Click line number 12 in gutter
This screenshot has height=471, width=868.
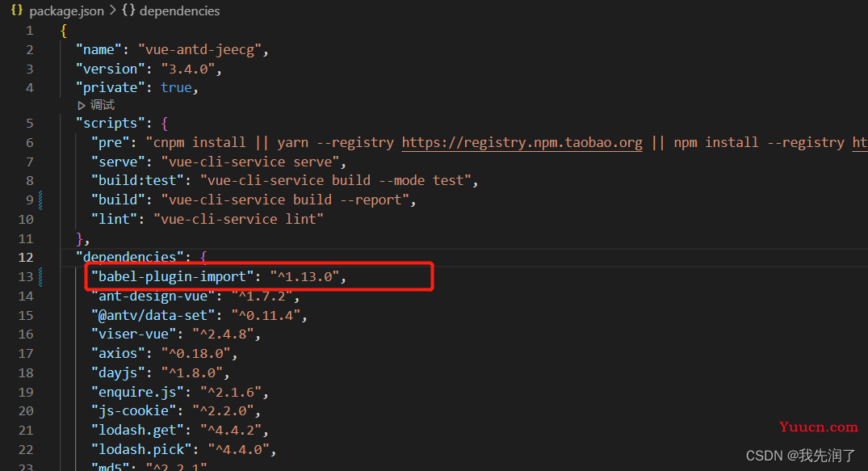(x=26, y=258)
